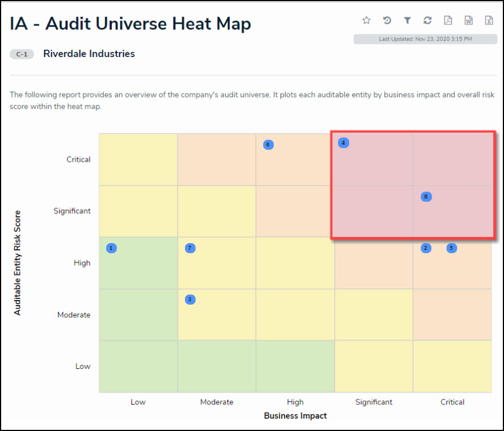Mark report as favorite with star icon
This screenshot has height=431, width=504.
pos(366,20)
